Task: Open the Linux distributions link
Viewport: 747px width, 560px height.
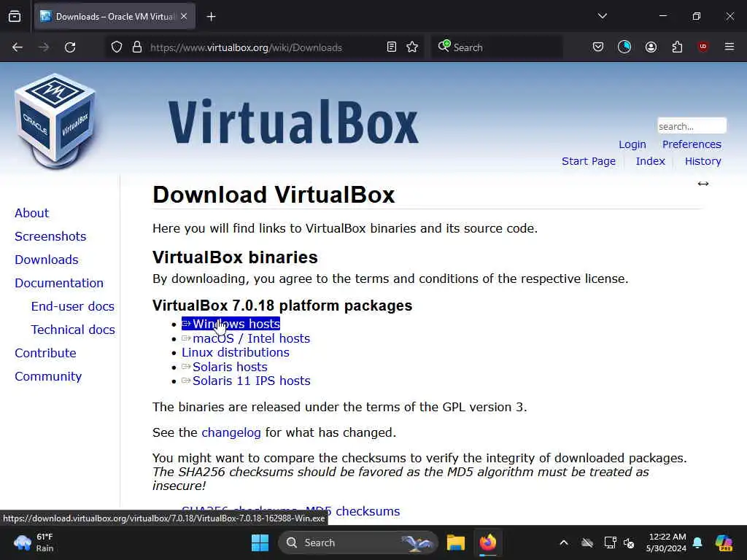Action: [x=236, y=352]
